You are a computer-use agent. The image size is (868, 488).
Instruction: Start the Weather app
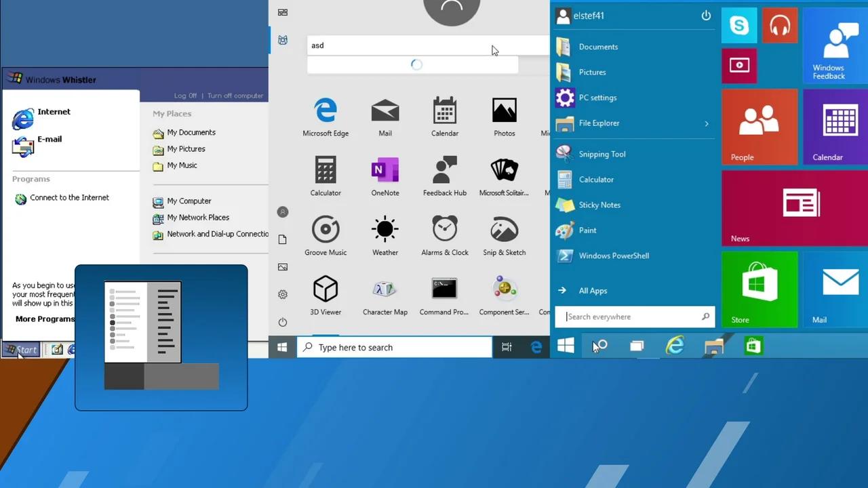pyautogui.click(x=385, y=235)
